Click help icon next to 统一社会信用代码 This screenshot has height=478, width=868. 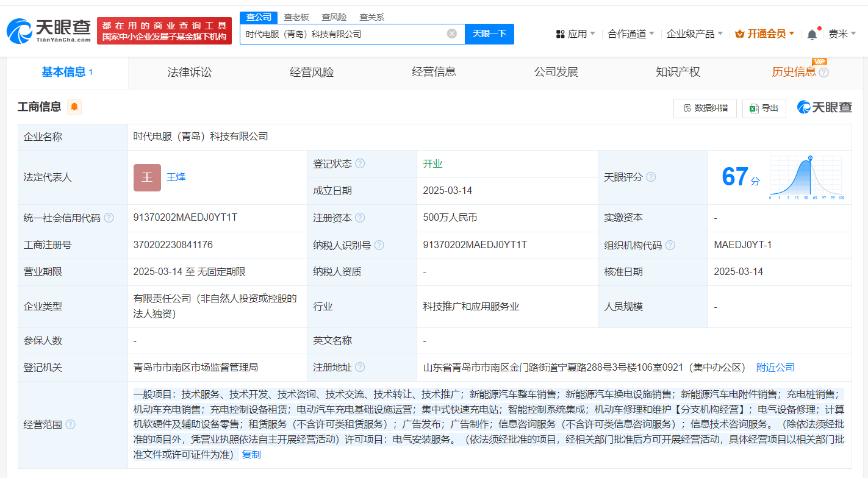(109, 218)
